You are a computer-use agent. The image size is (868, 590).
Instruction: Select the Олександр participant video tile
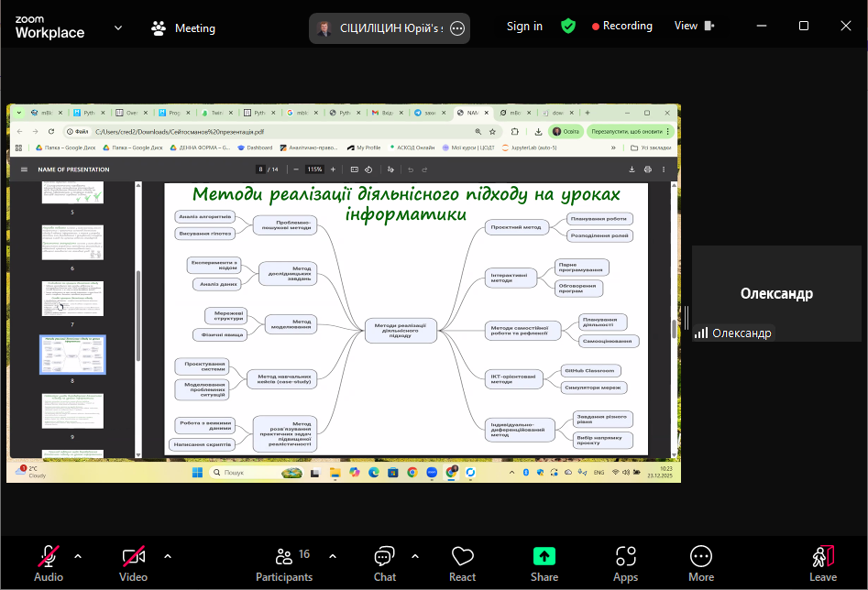coord(775,294)
